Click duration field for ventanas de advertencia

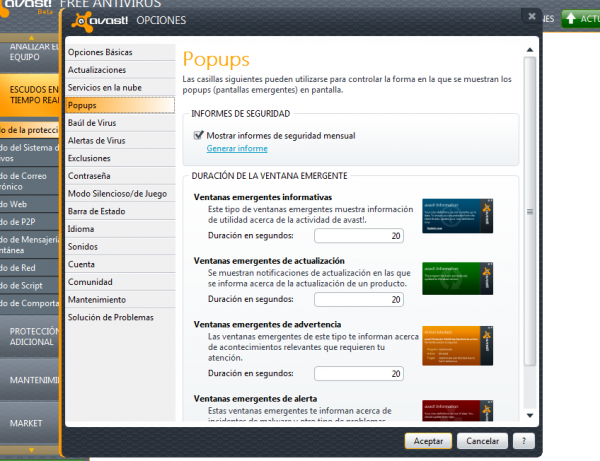tap(359, 373)
